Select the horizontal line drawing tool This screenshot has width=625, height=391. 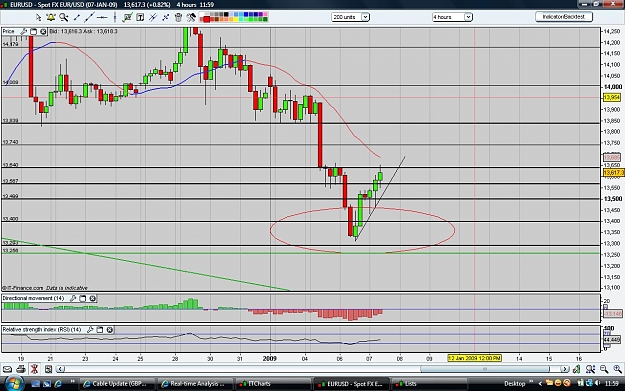point(102,17)
